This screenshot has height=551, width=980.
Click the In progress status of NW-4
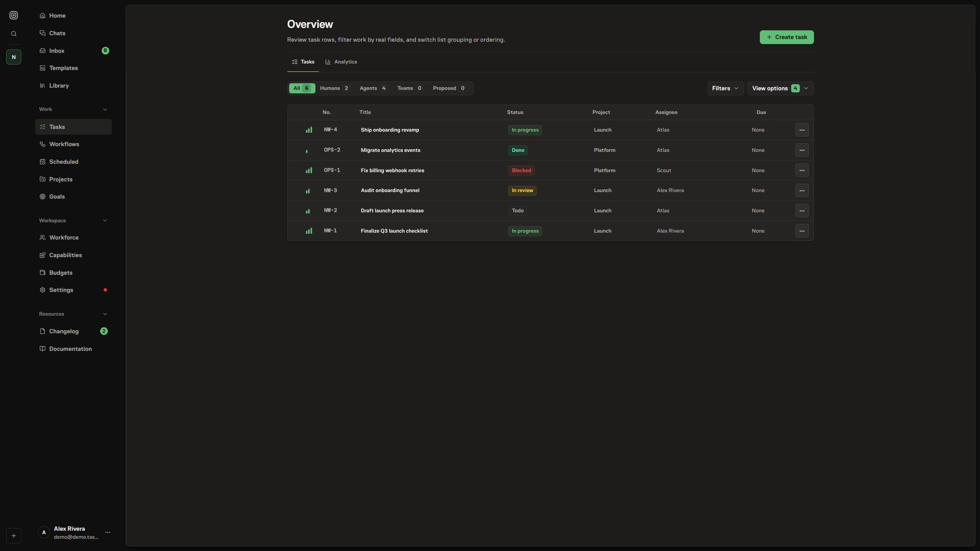coord(525,130)
